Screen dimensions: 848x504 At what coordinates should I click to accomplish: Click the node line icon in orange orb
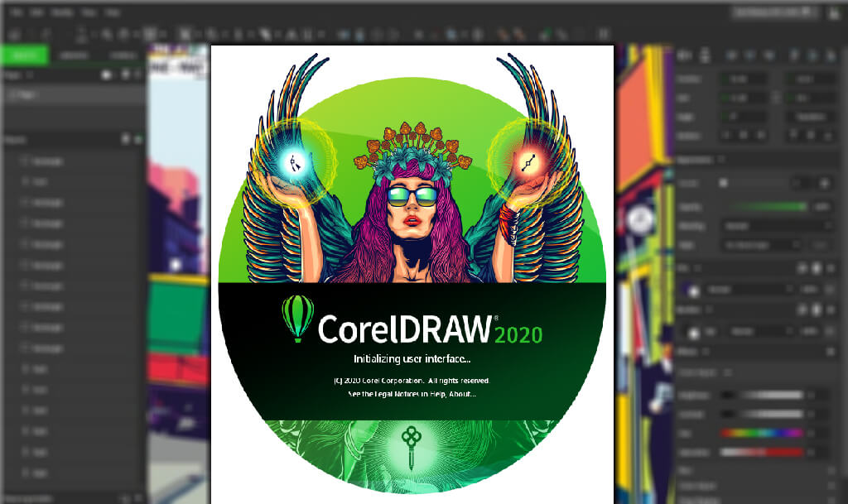click(528, 162)
